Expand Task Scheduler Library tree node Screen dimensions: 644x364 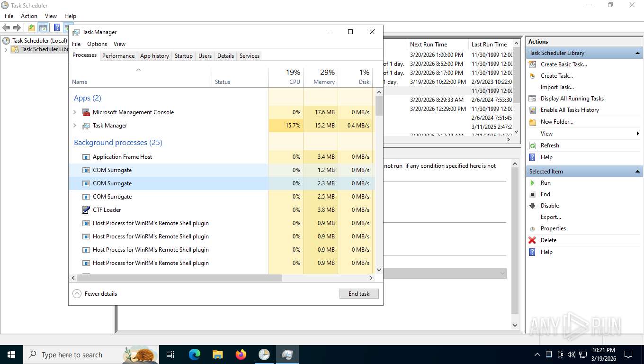click(6, 49)
